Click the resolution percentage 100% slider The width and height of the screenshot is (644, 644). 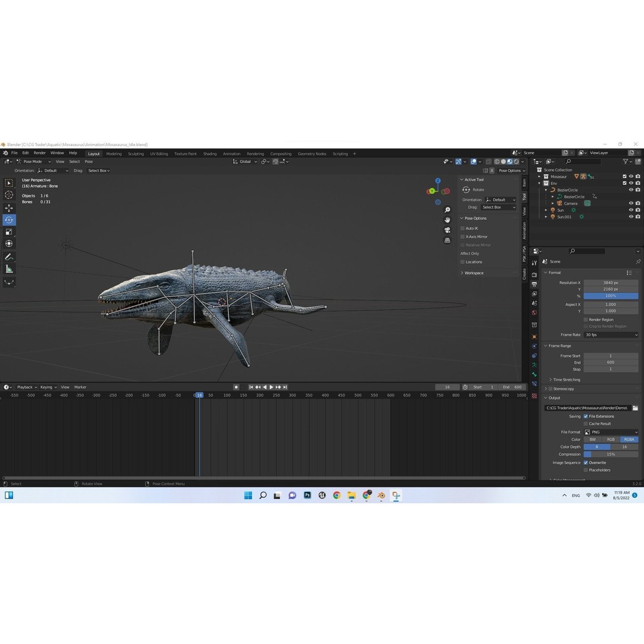click(611, 296)
